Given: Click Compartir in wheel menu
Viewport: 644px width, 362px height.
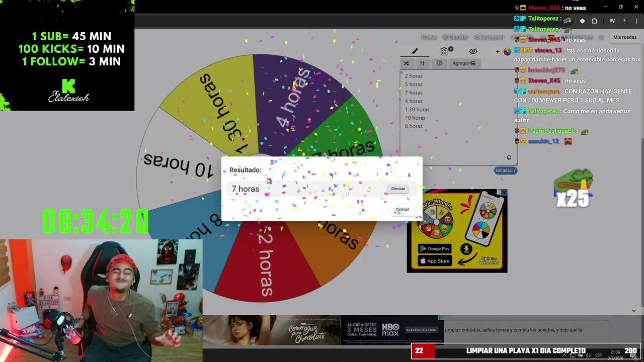Looking at the screenshot, I should (489, 37).
